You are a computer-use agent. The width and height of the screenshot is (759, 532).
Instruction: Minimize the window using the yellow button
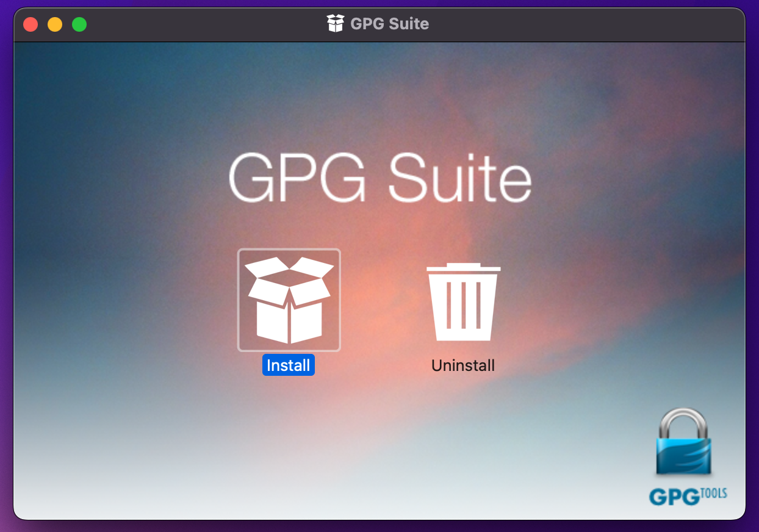(55, 24)
